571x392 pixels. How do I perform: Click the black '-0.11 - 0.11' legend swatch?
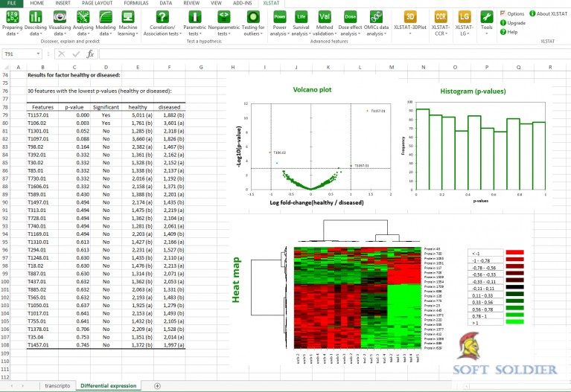click(x=514, y=287)
